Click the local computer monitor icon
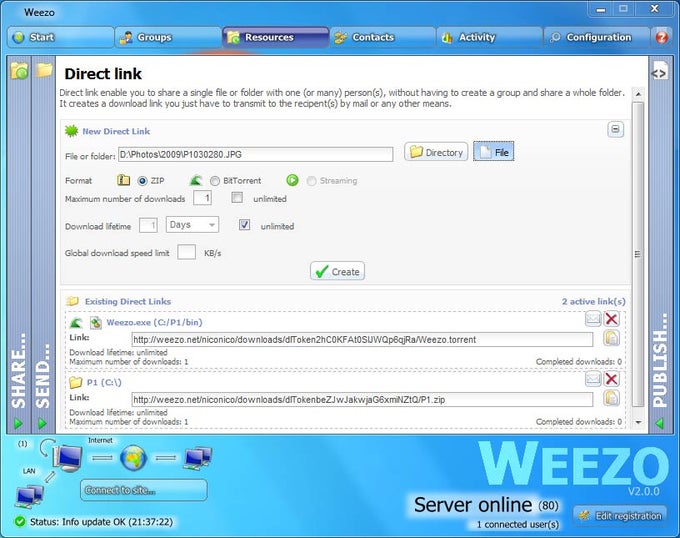The image size is (680, 538). (x=68, y=457)
